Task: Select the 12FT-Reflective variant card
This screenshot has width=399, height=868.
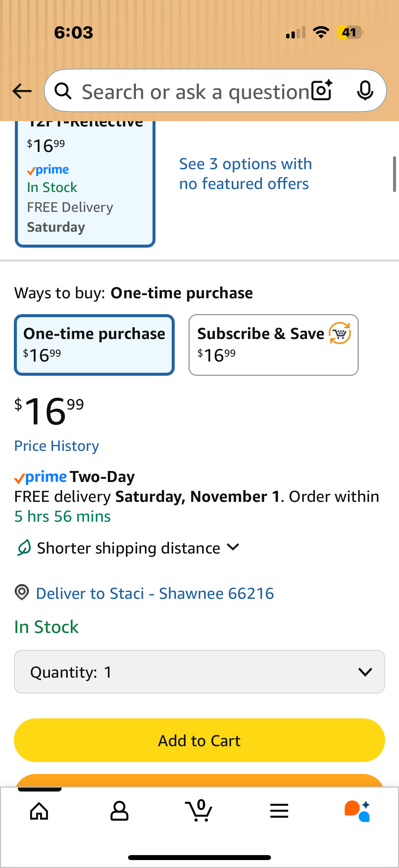Action: 85,184
